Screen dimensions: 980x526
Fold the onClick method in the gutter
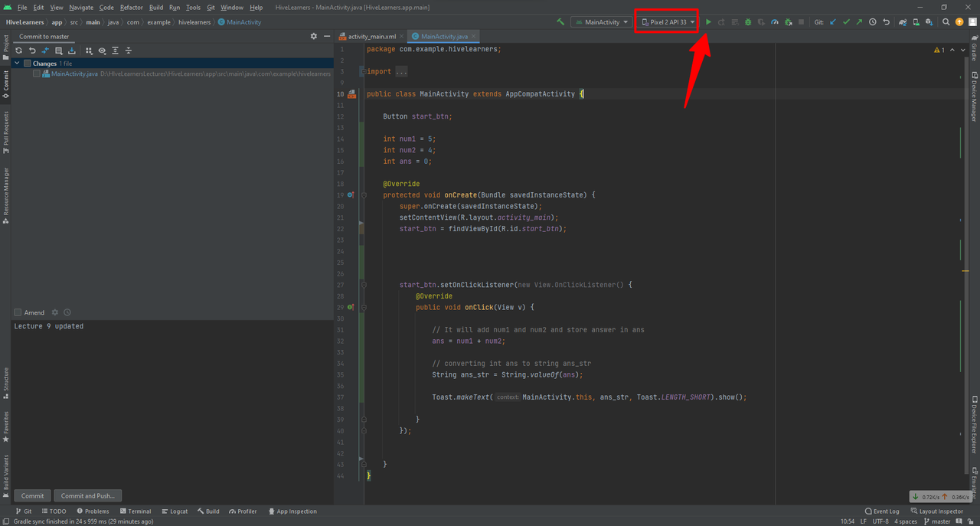[x=364, y=308]
